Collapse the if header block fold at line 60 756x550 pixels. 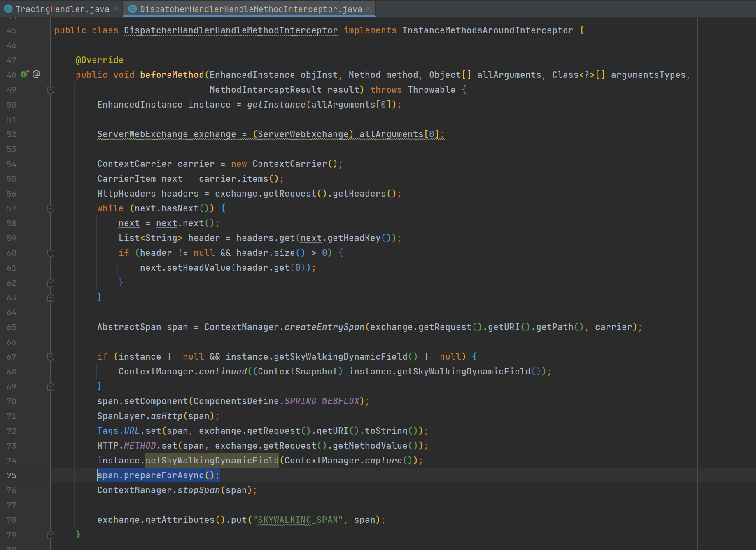(51, 253)
